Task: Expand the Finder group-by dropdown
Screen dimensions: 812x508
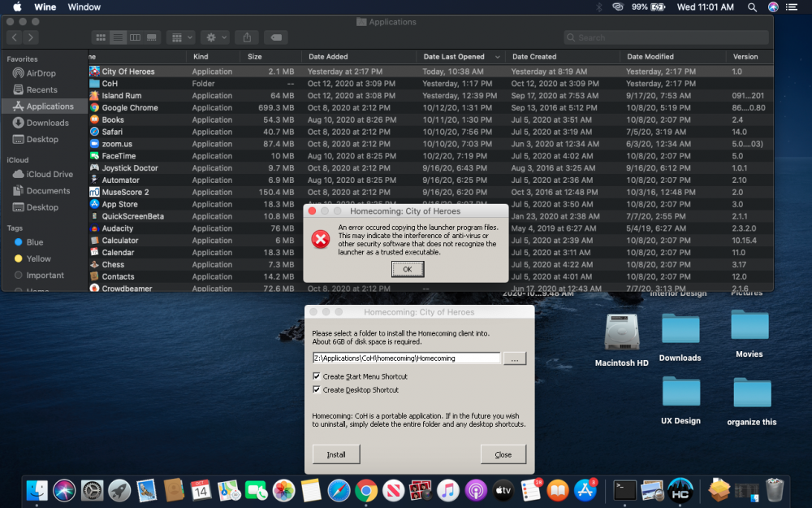Action: [180, 37]
